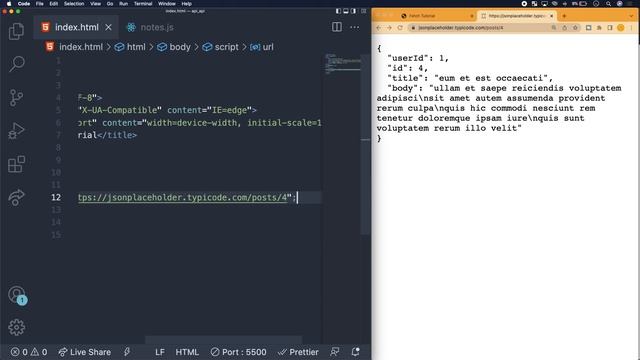640x360 pixels.
Task: Change the LF end-of-line sequence
Action: coord(160,352)
